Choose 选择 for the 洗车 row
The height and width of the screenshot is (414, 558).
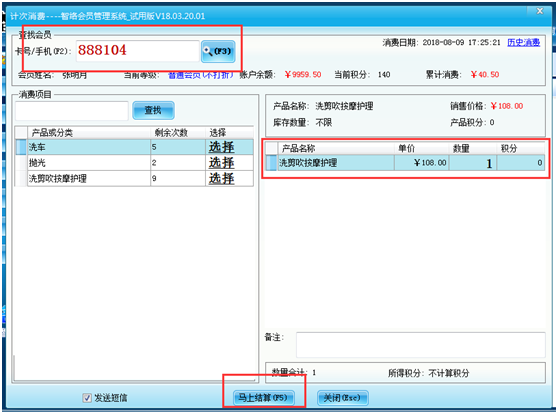point(221,147)
